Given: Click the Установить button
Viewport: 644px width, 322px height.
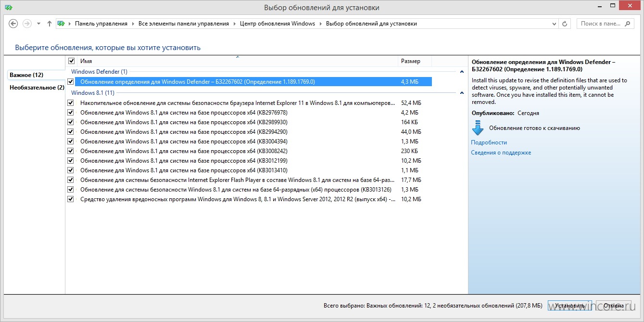Looking at the screenshot, I should pos(569,306).
